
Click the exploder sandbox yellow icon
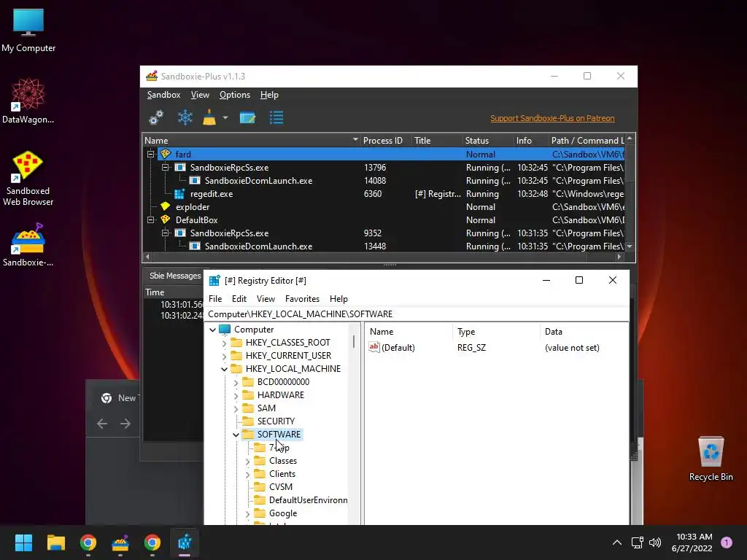(166, 206)
